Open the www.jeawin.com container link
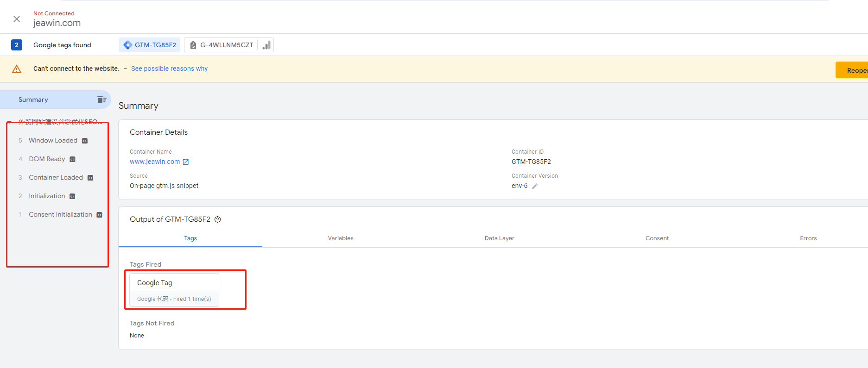 tap(155, 162)
